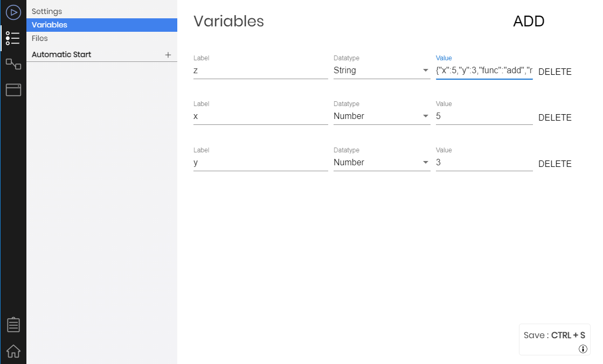Open the list settings icon in sidebar
This screenshot has height=364, width=603.
tap(13, 38)
